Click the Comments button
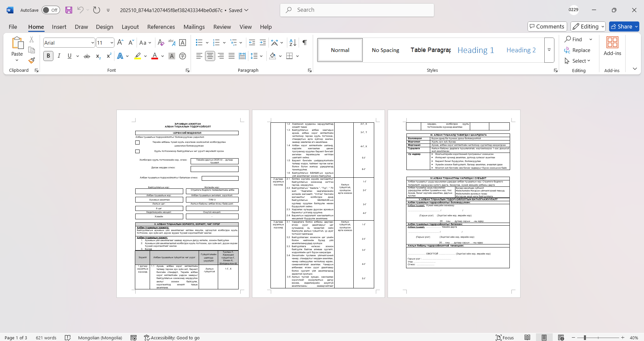This screenshot has height=341, width=644. point(547,26)
